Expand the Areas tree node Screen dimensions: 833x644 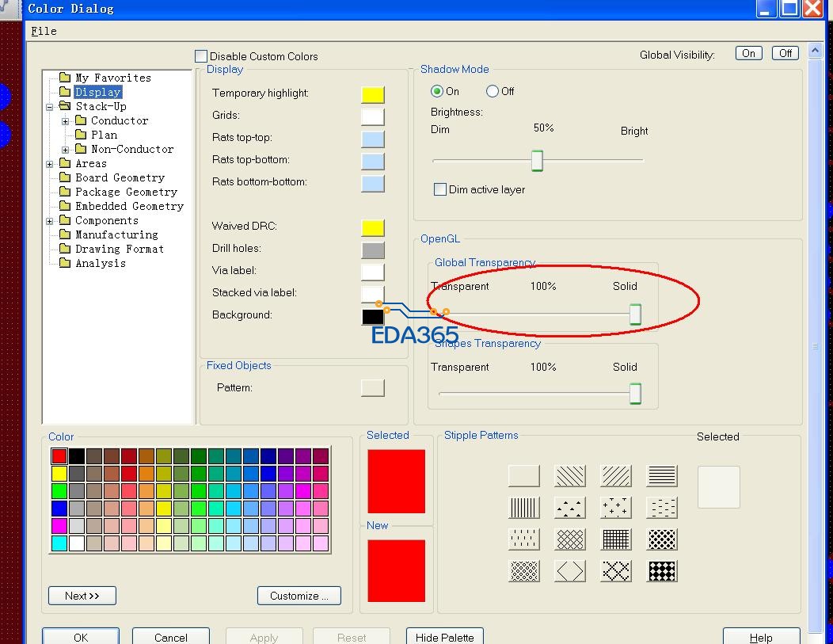pyautogui.click(x=50, y=164)
